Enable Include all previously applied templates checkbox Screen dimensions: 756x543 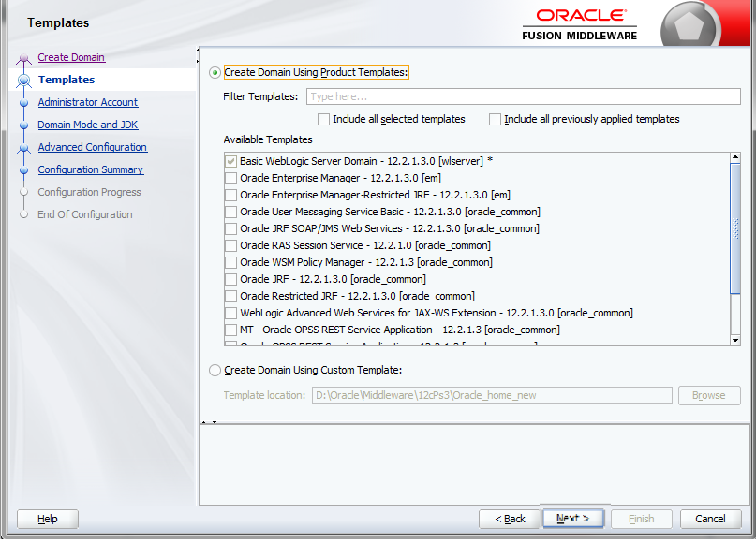tap(495, 119)
